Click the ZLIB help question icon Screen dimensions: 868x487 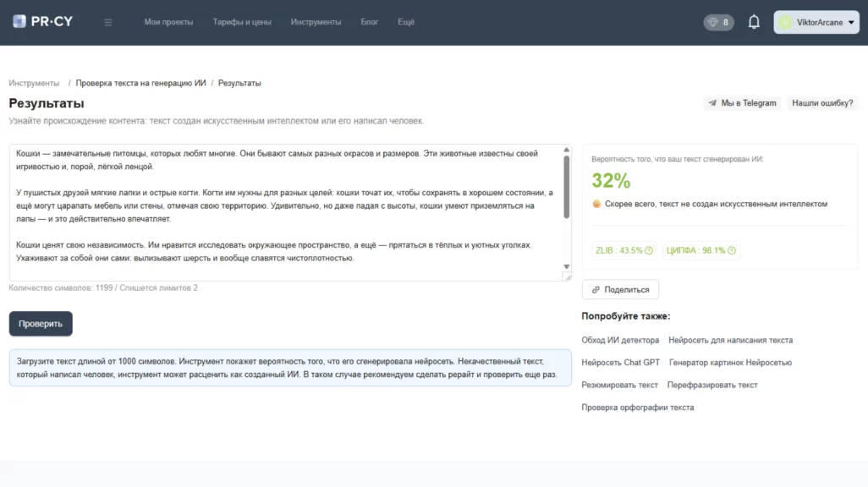tap(649, 250)
